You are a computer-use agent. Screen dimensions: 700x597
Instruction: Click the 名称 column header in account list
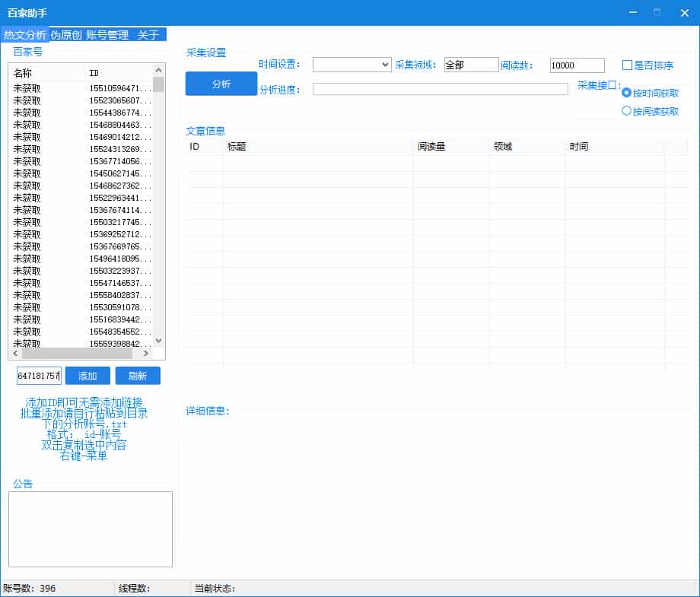(46, 73)
